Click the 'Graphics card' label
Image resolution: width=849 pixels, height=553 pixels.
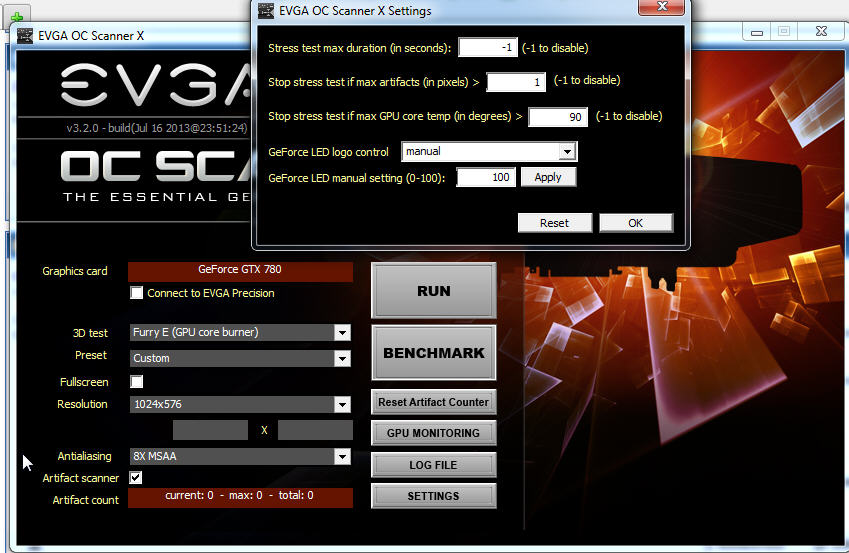75,271
